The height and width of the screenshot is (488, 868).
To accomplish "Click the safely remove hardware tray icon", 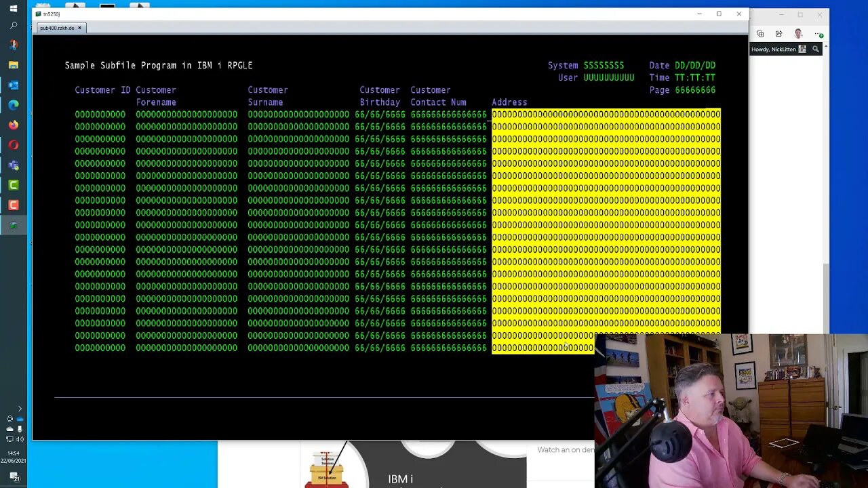I will 19,429.
